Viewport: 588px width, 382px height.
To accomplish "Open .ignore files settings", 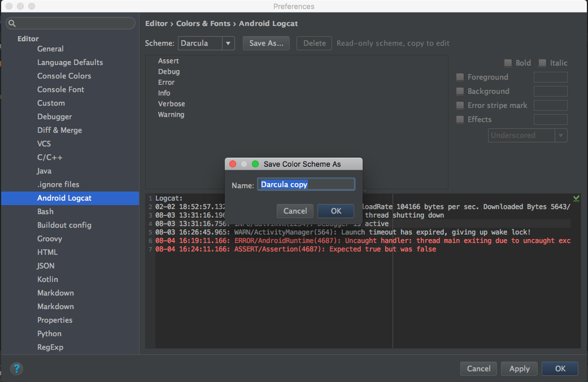I will 58,184.
